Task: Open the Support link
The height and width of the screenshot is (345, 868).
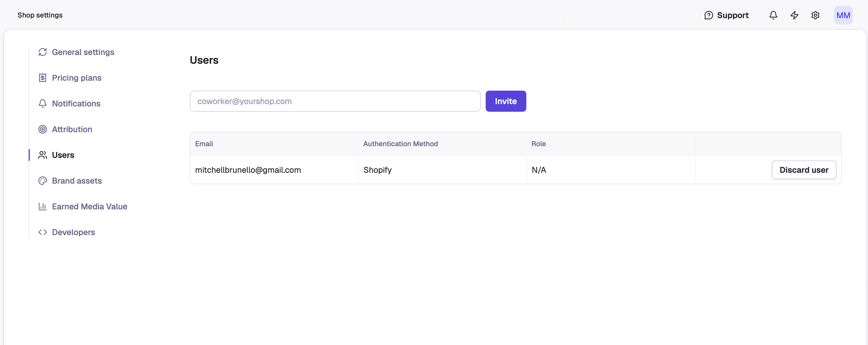Action: tap(726, 15)
